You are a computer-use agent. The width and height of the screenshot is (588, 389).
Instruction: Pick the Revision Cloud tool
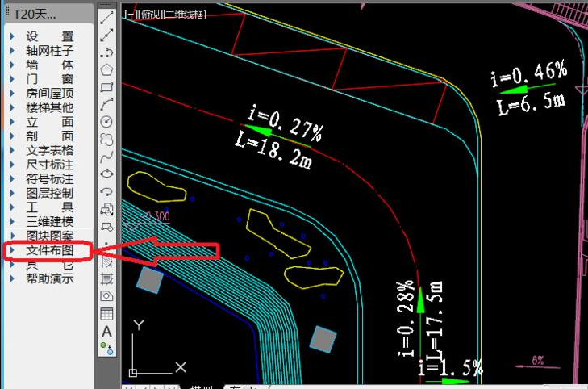click(106, 139)
